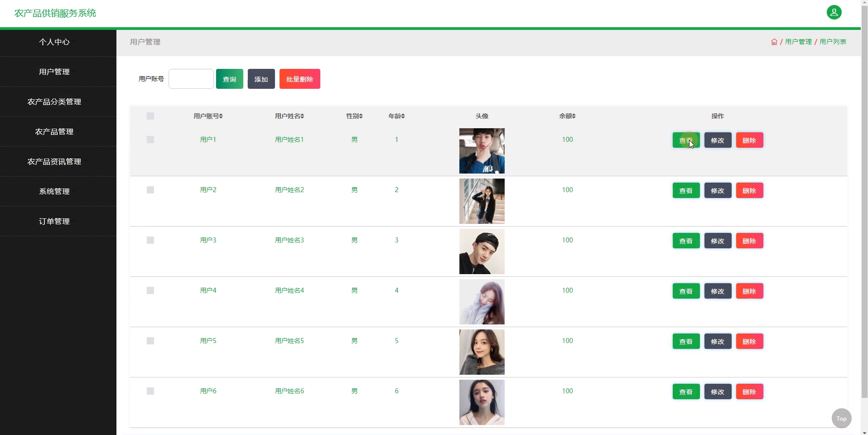
Task: Expand 订单管理 sidebar menu
Action: pos(58,221)
